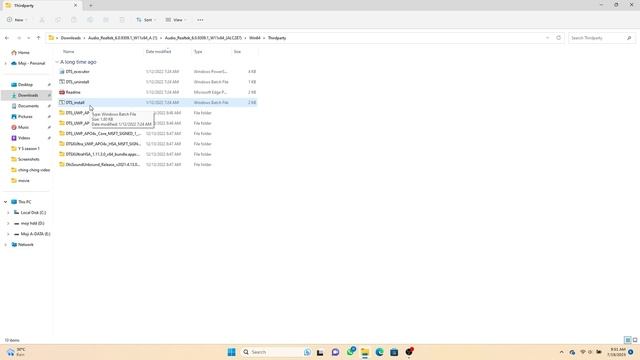Open File Explorer from taskbar
Viewport: 640px width, 360px height.
pos(364,352)
